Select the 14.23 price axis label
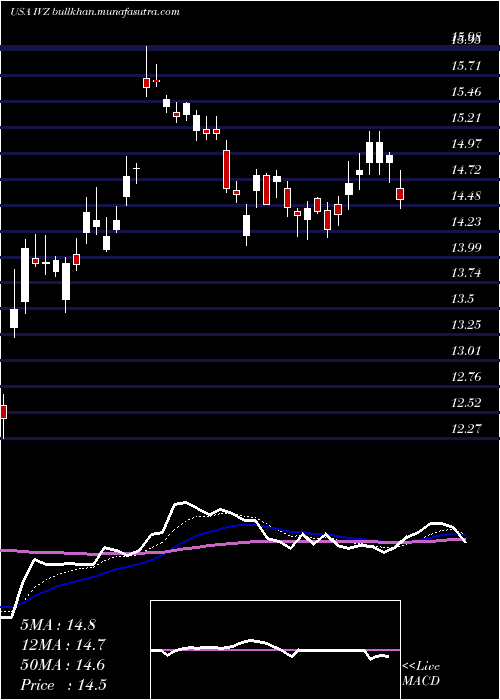Screen dimensions: 500x700 pyautogui.click(x=466, y=221)
